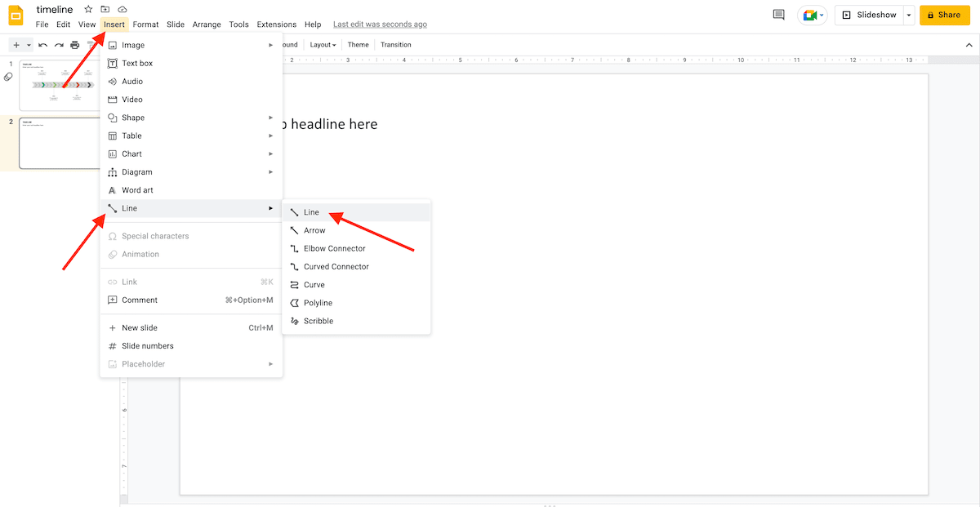Star the timeline presentation
Viewport: 980px width, 507px height.
pos(88,9)
